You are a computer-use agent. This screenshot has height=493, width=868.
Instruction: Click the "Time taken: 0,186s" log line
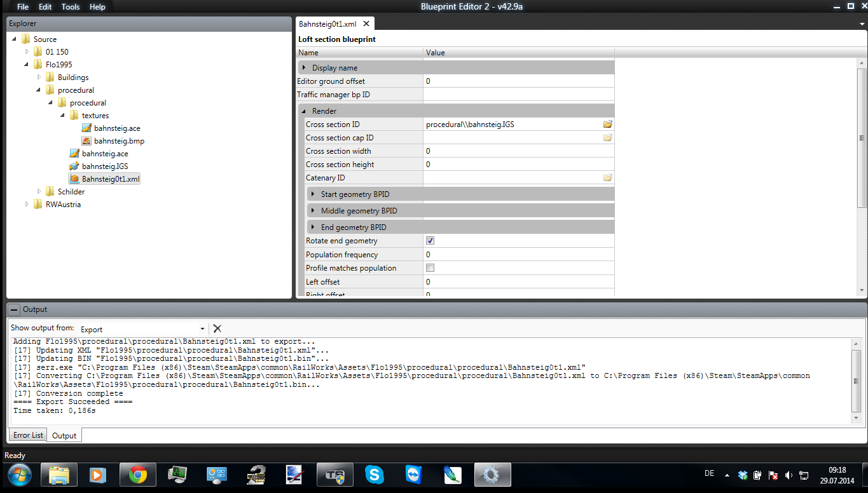[x=55, y=411]
